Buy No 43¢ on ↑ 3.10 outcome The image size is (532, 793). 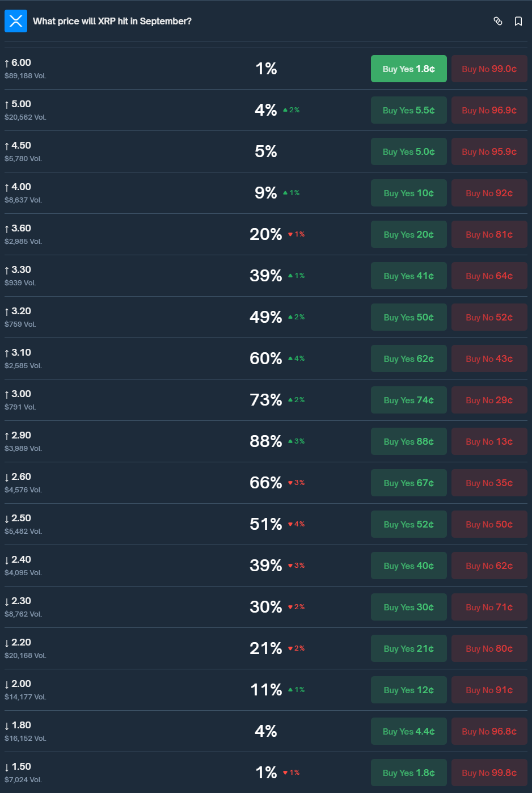tap(489, 358)
